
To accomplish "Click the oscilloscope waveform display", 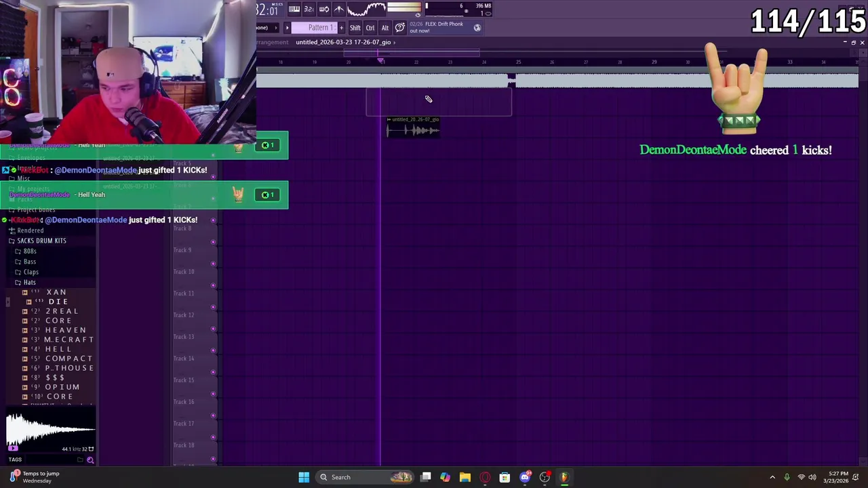I will pyautogui.click(x=366, y=9).
